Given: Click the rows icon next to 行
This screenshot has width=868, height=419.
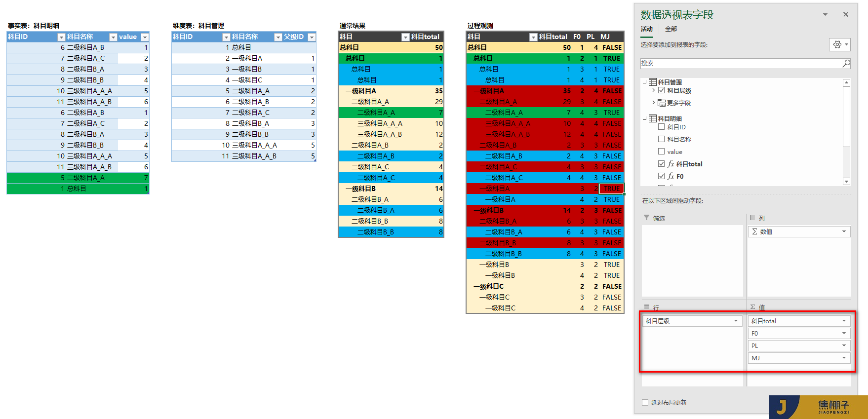Looking at the screenshot, I should 647,307.
